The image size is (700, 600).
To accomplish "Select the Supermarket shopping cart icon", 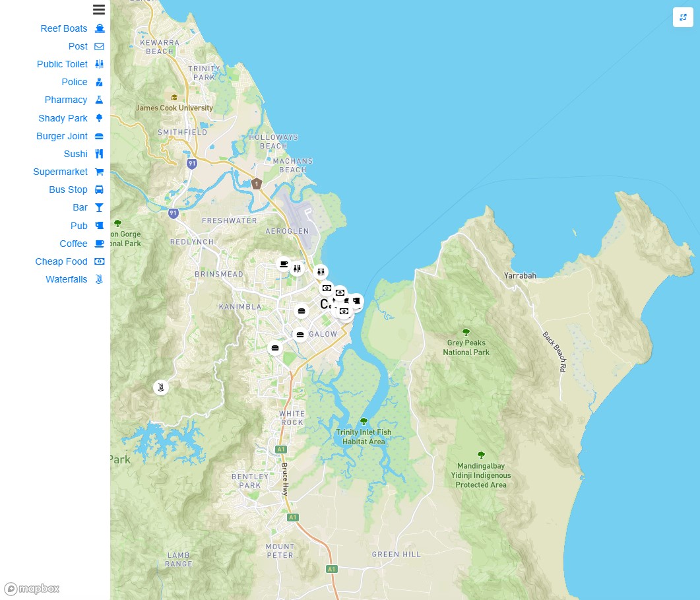I will 100,172.
